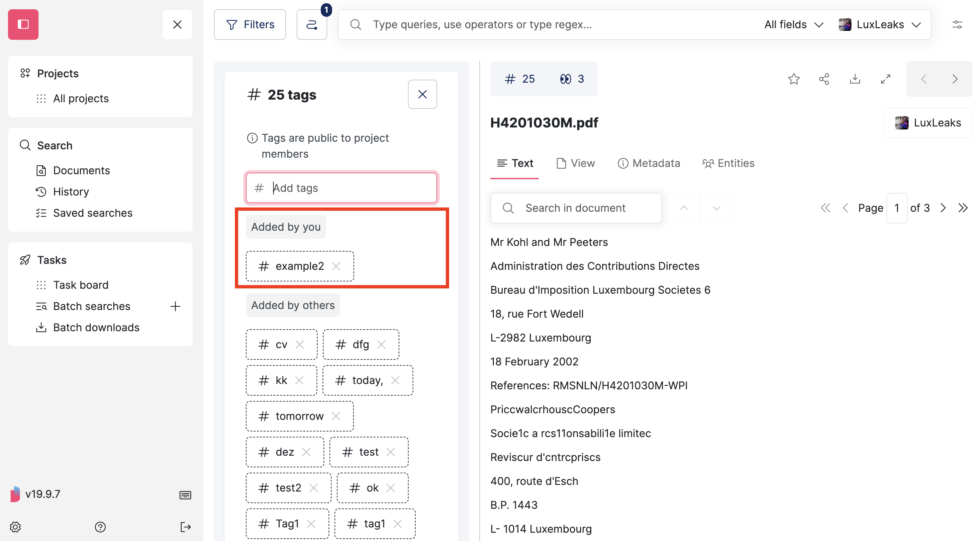Toggle the recommendations counter showing 3
Screen dimensions: 980x541
(x=571, y=79)
